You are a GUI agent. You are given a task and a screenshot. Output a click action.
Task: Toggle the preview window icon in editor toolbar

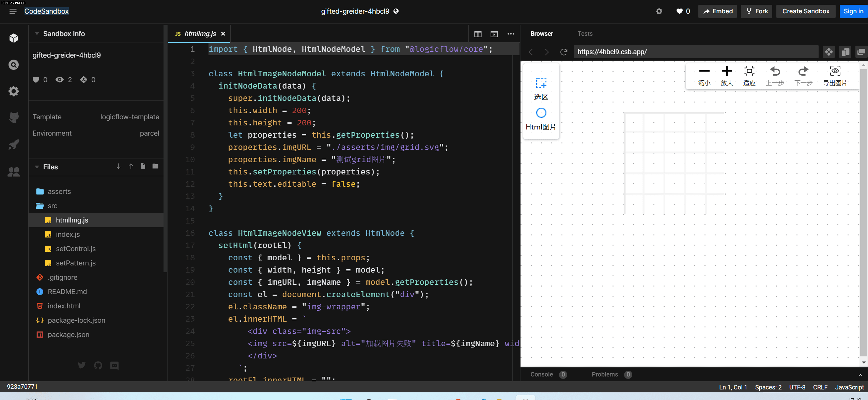coord(494,34)
